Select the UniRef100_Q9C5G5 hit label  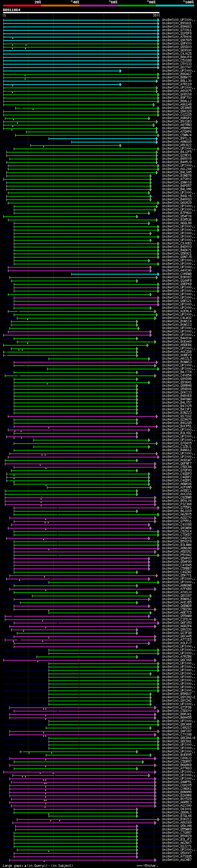coord(177,40)
